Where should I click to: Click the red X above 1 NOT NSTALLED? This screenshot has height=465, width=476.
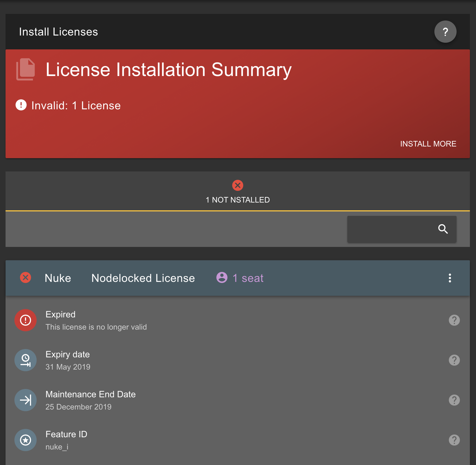238,185
